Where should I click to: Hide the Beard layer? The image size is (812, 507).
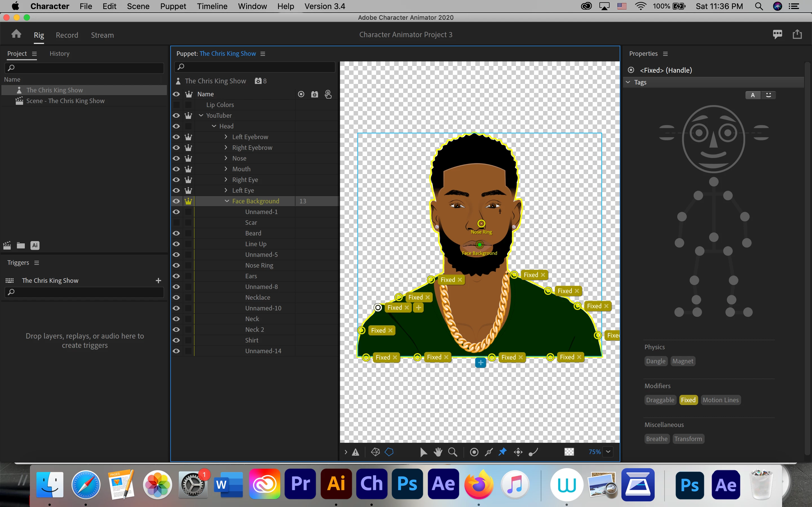[176, 234]
